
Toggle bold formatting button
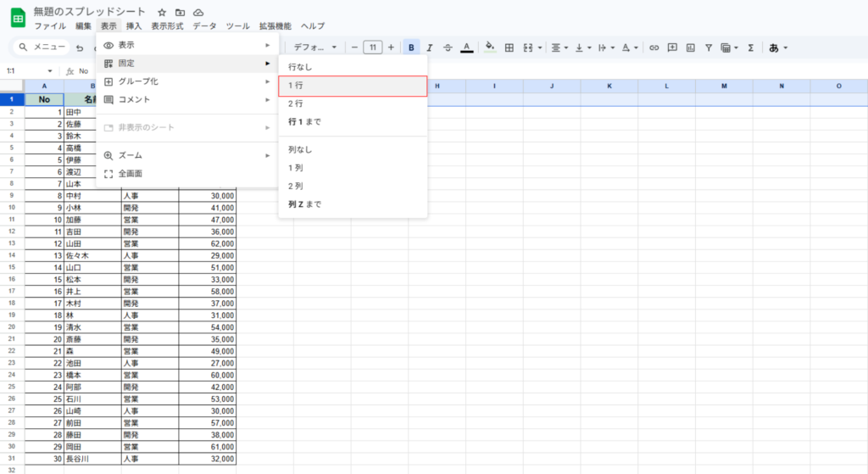tap(411, 47)
